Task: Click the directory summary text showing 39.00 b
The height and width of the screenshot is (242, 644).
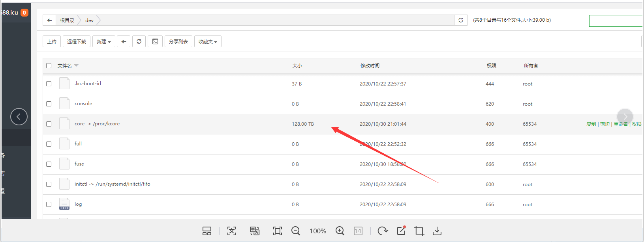Action: pos(512,20)
